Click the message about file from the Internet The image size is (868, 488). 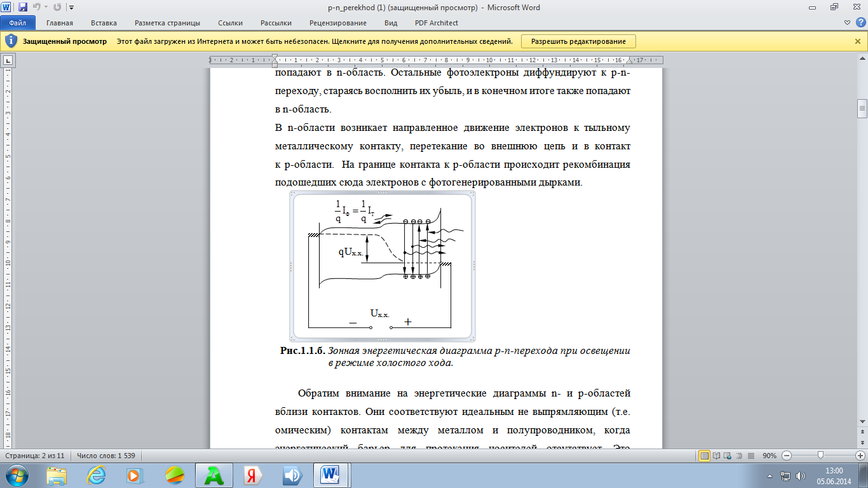pyautogui.click(x=315, y=41)
